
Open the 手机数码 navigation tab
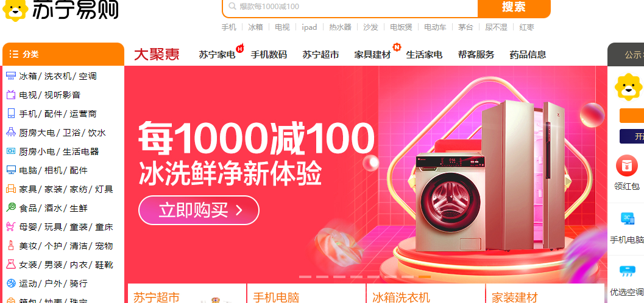[x=269, y=55]
